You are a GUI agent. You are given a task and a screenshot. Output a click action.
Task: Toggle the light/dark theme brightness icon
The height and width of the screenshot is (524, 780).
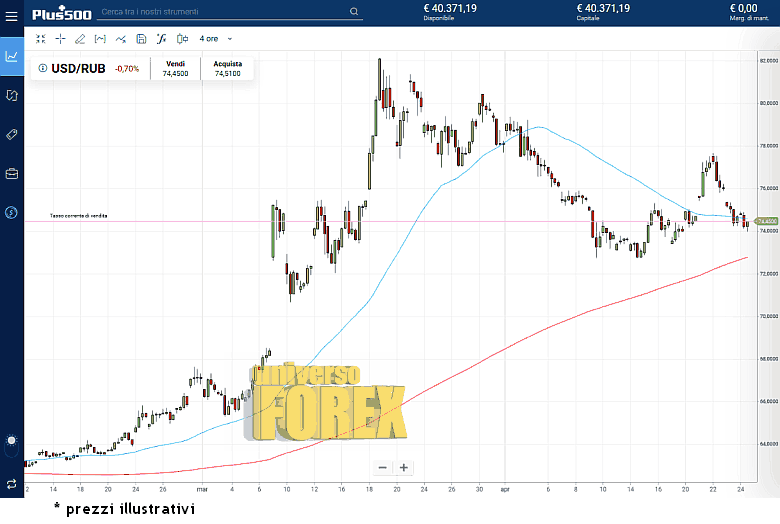tap(11, 440)
